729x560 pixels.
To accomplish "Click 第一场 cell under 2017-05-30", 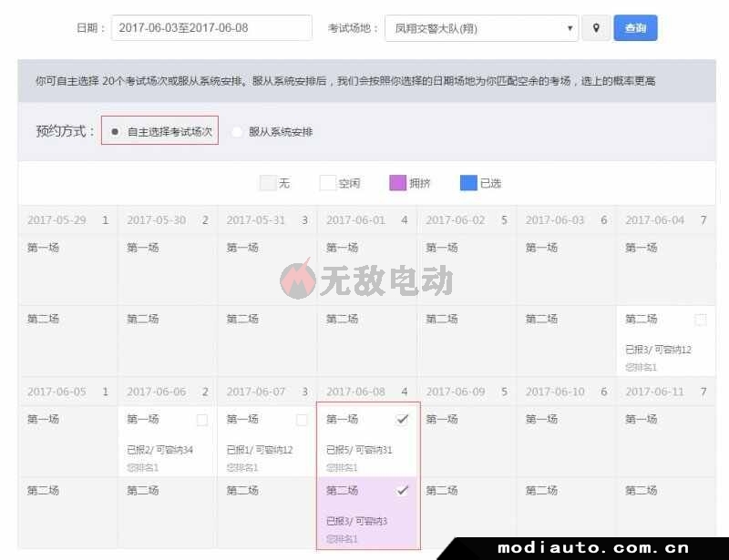I will pyautogui.click(x=168, y=270).
